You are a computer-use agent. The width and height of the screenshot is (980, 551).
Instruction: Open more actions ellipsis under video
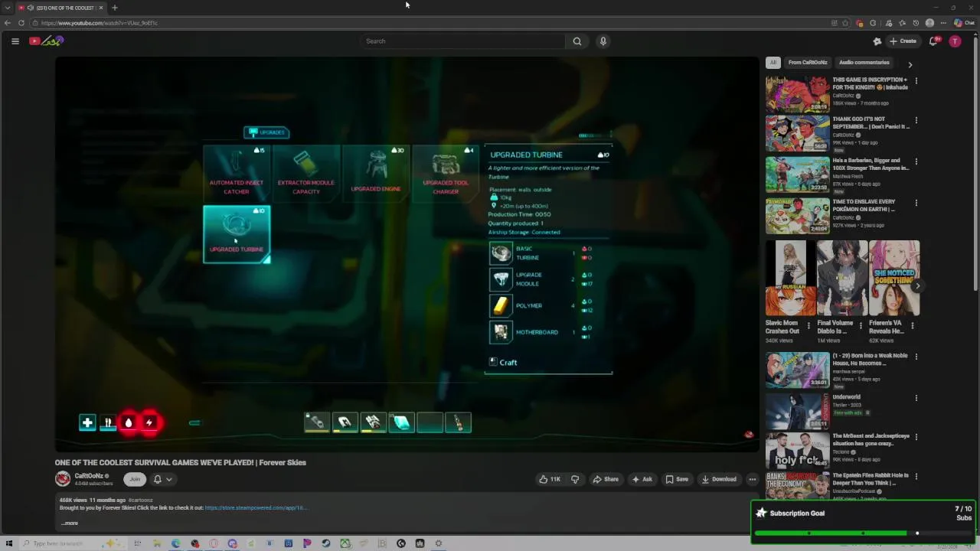[x=753, y=479]
